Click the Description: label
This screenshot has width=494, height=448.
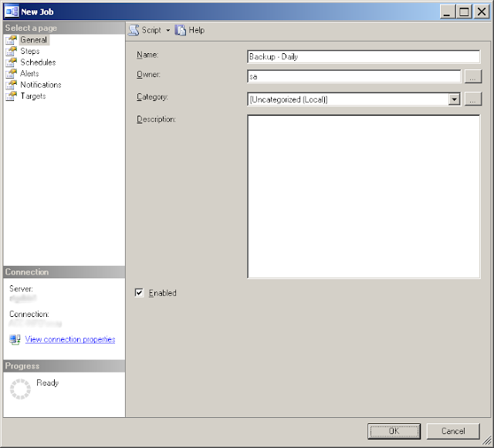point(156,120)
